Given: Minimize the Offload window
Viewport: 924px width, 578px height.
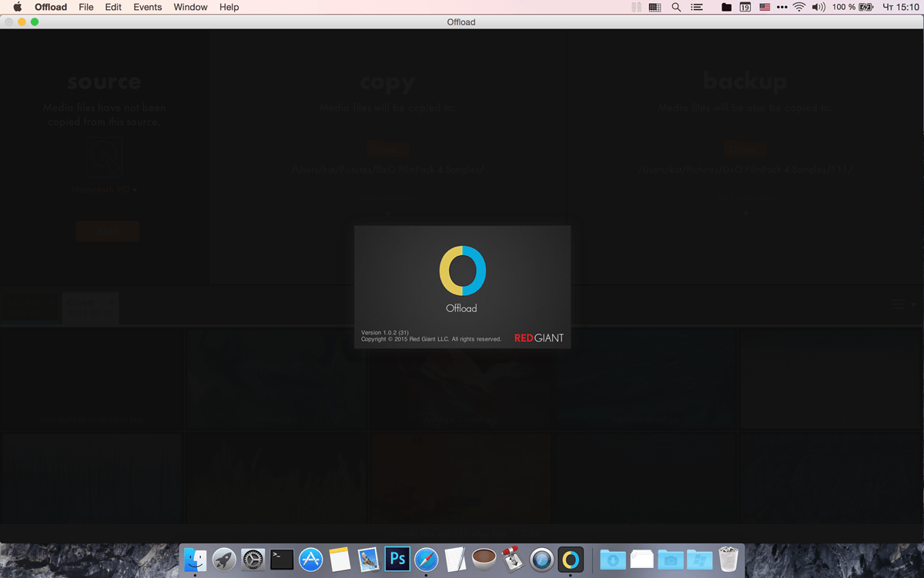Looking at the screenshot, I should pyautogui.click(x=22, y=22).
